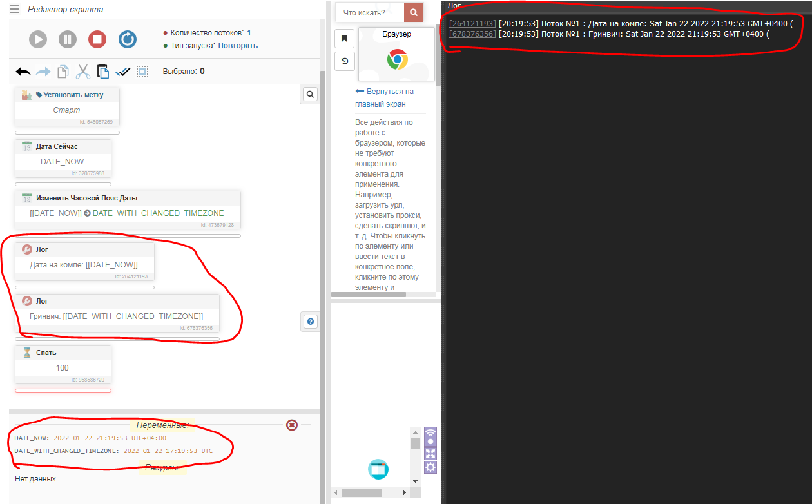Open bookmarks icon in actions panel
The width and height of the screenshot is (812, 504).
click(x=344, y=38)
